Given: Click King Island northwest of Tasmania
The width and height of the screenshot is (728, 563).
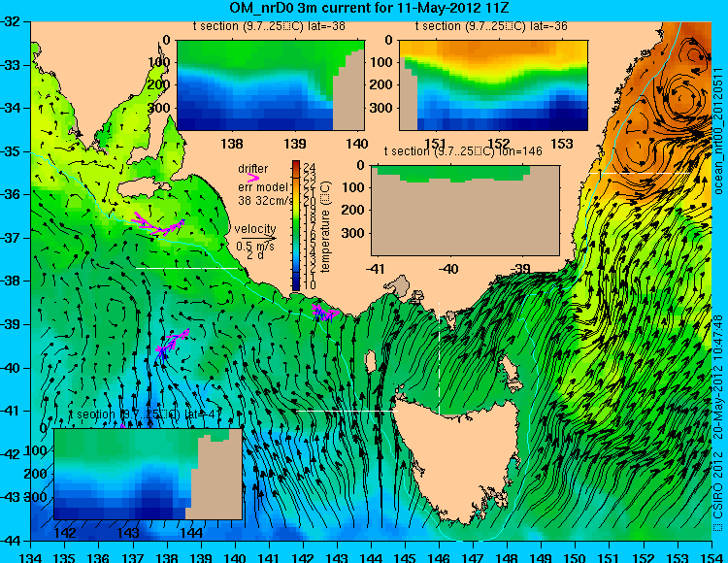Looking at the screenshot, I should click(371, 361).
